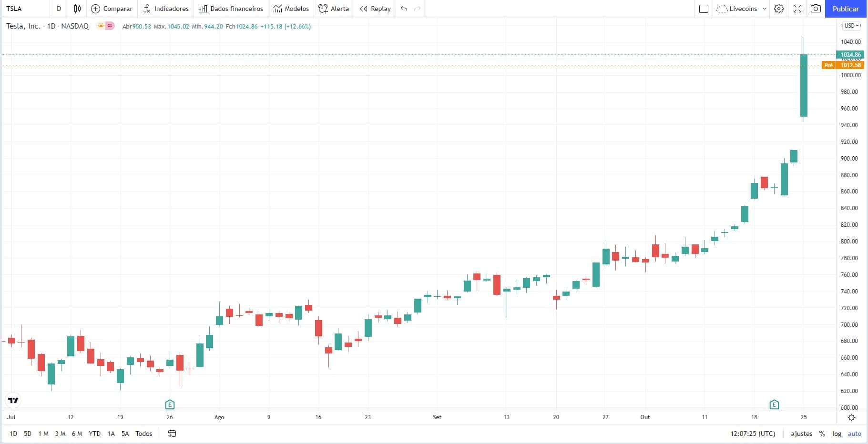Screen dimensions: 868x444
Task: Open the price scale settings gear
Action: point(851,417)
